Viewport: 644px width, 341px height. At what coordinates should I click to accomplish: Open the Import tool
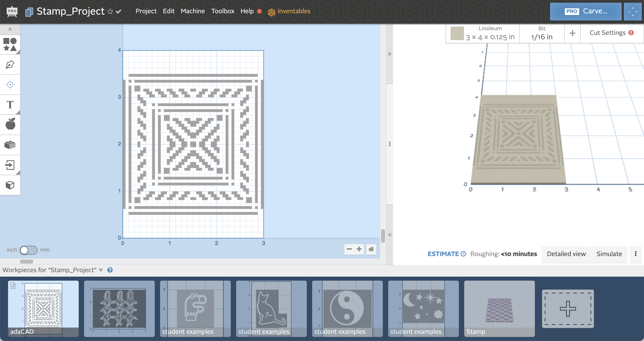point(10,165)
